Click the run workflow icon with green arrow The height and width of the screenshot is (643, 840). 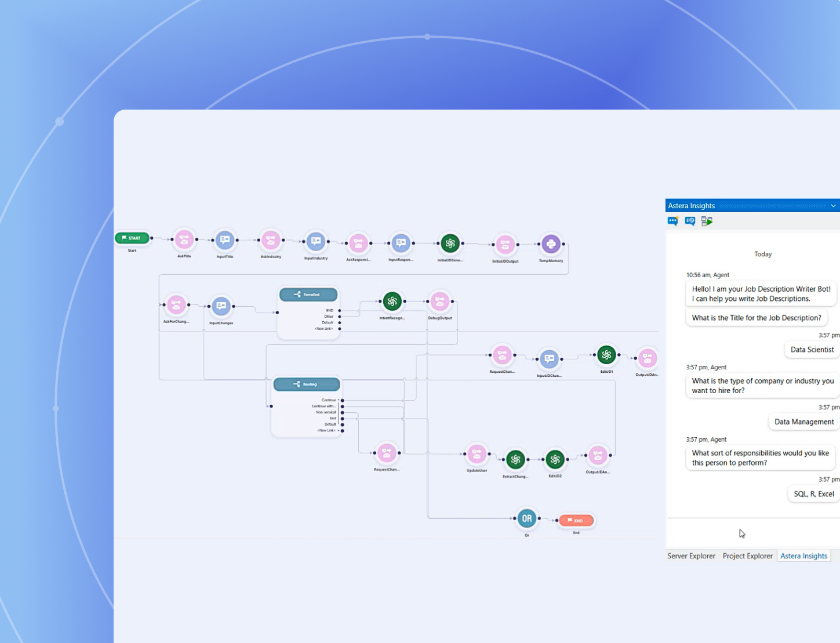pyautogui.click(x=707, y=221)
